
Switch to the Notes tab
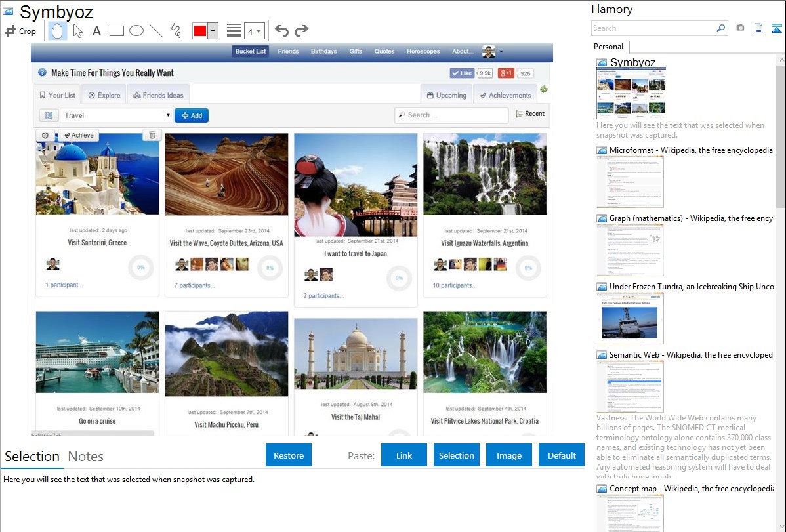[x=86, y=457]
